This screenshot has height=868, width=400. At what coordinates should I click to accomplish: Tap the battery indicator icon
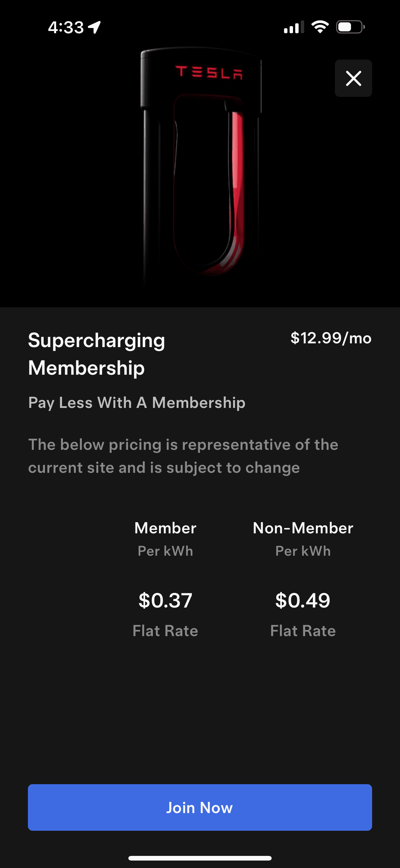[350, 27]
